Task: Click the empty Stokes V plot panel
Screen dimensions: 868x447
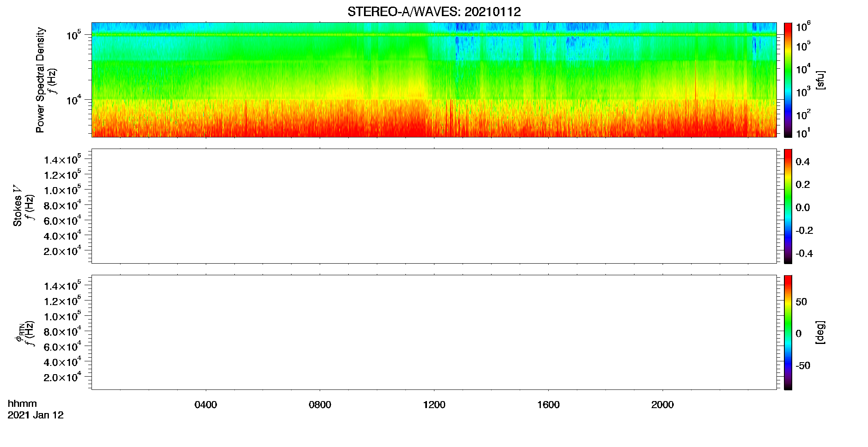Action: pos(434,206)
